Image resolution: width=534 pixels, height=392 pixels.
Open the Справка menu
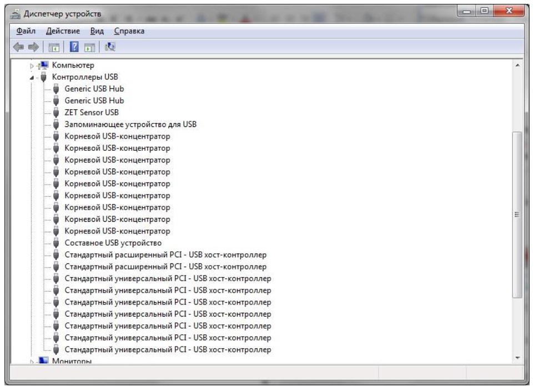(x=129, y=31)
